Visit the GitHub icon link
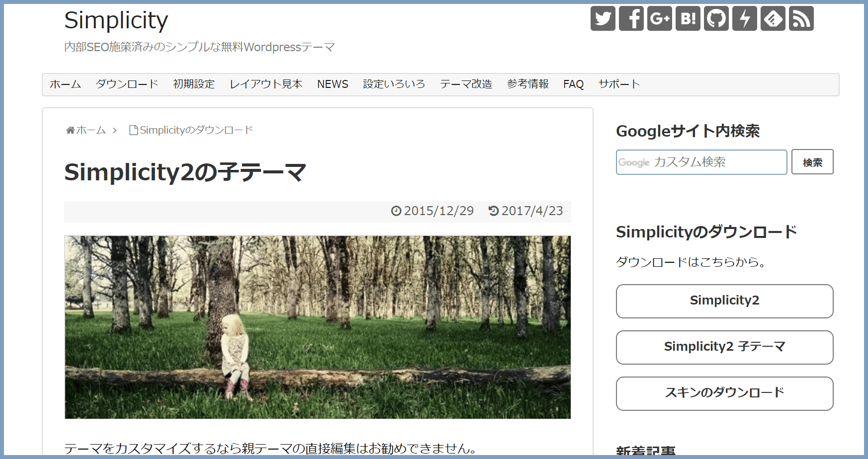Image resolution: width=868 pixels, height=459 pixels. pyautogui.click(x=716, y=19)
